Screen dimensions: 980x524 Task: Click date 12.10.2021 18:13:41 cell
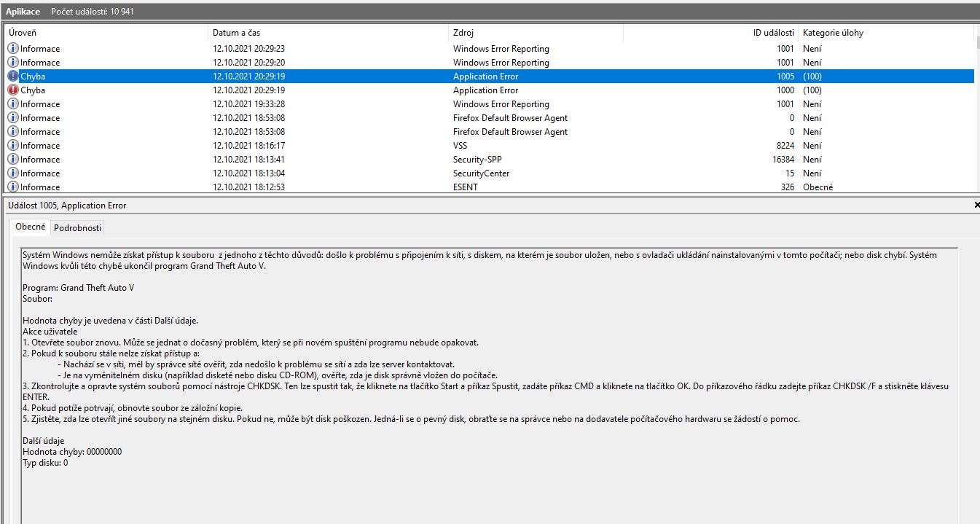(248, 160)
